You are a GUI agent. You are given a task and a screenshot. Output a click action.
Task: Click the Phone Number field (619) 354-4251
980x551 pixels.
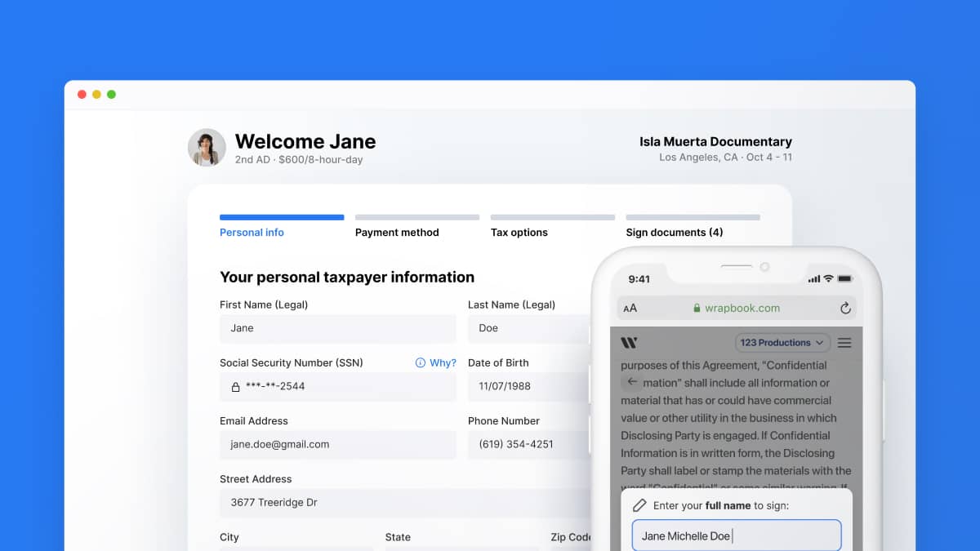(x=528, y=444)
